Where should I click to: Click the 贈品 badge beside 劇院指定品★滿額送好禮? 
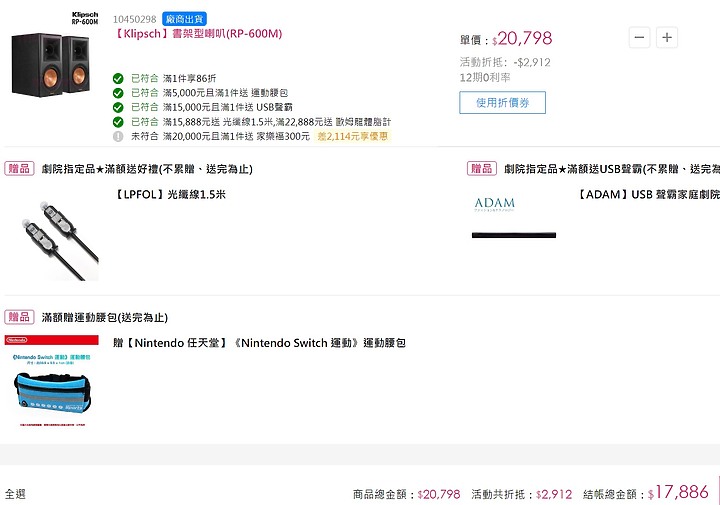tap(19, 168)
